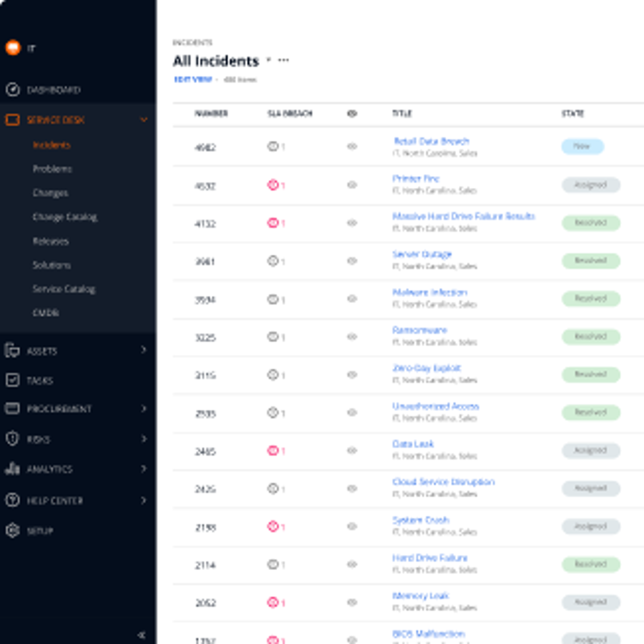Viewport: 644px width, 644px height.
Task: Sort by the State column header
Action: click(x=572, y=113)
